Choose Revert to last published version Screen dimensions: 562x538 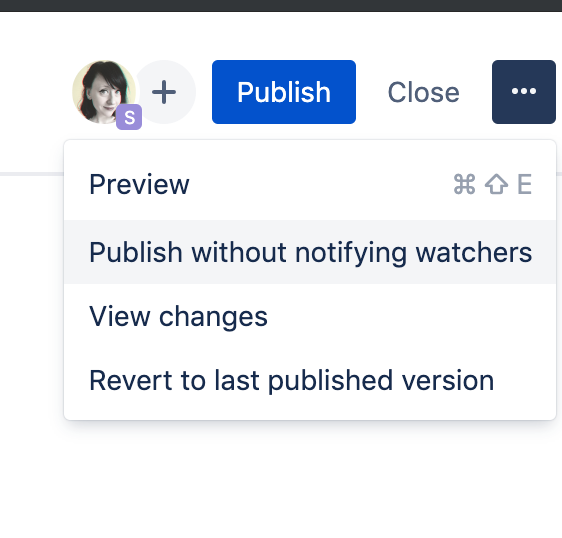tap(310, 380)
